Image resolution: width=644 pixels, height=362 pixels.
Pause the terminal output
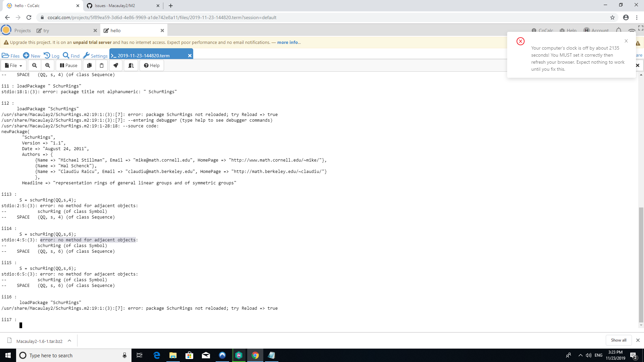(x=68, y=65)
